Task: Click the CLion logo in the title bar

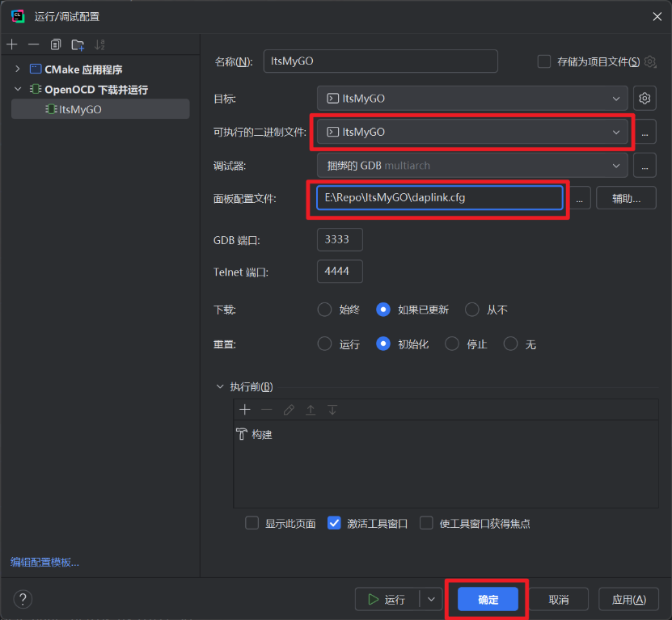Action: click(18, 16)
